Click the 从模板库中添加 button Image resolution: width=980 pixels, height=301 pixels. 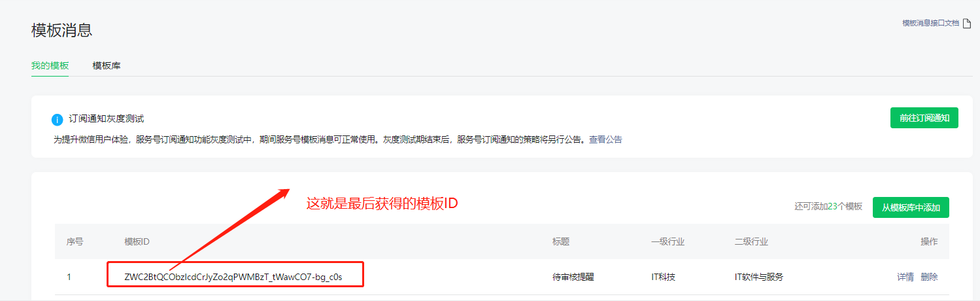pos(911,207)
